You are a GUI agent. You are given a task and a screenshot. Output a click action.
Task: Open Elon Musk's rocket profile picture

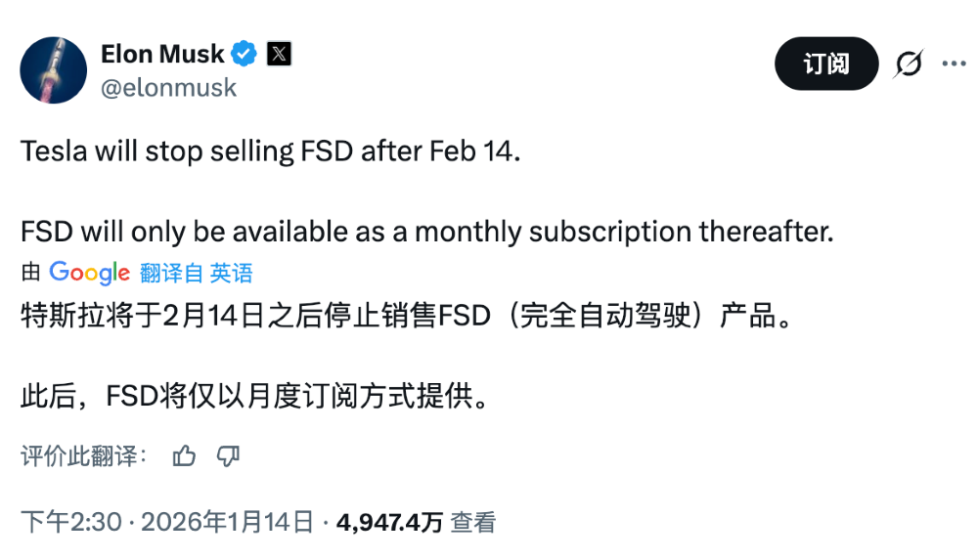coord(51,69)
